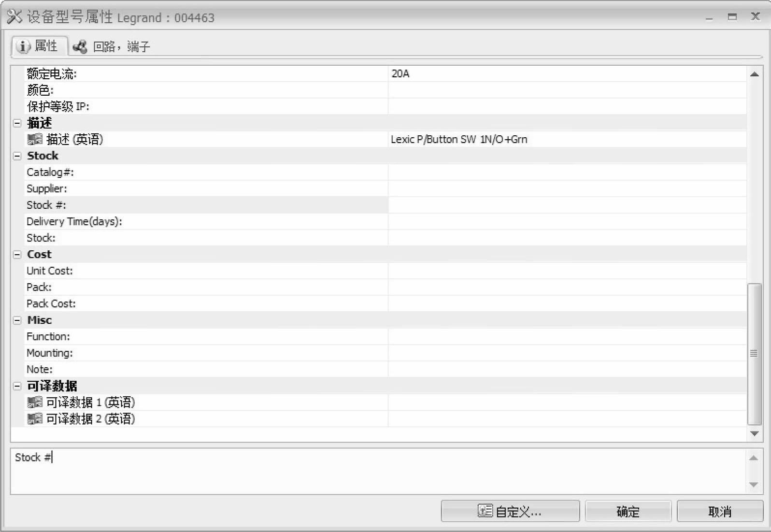Click the scroll-up arrow of the property list
This screenshot has width=771, height=532.
pyautogui.click(x=754, y=74)
